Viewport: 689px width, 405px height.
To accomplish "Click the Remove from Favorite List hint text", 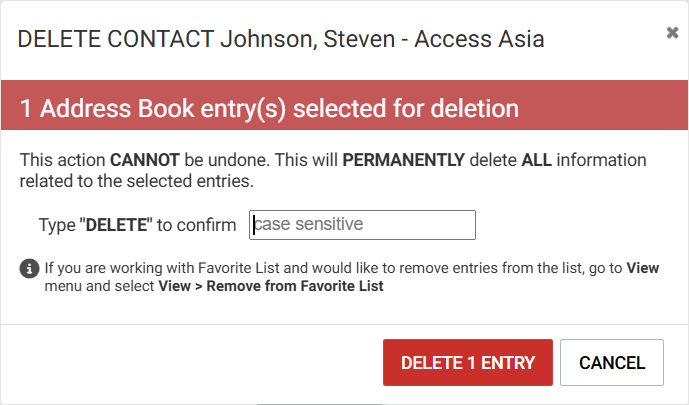I will click(295, 286).
